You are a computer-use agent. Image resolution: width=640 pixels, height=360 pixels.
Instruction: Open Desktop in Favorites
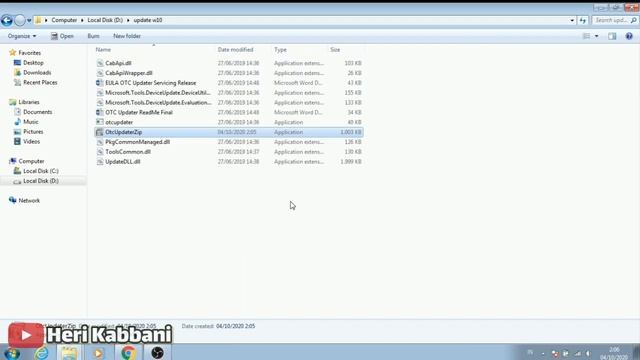coord(33,63)
